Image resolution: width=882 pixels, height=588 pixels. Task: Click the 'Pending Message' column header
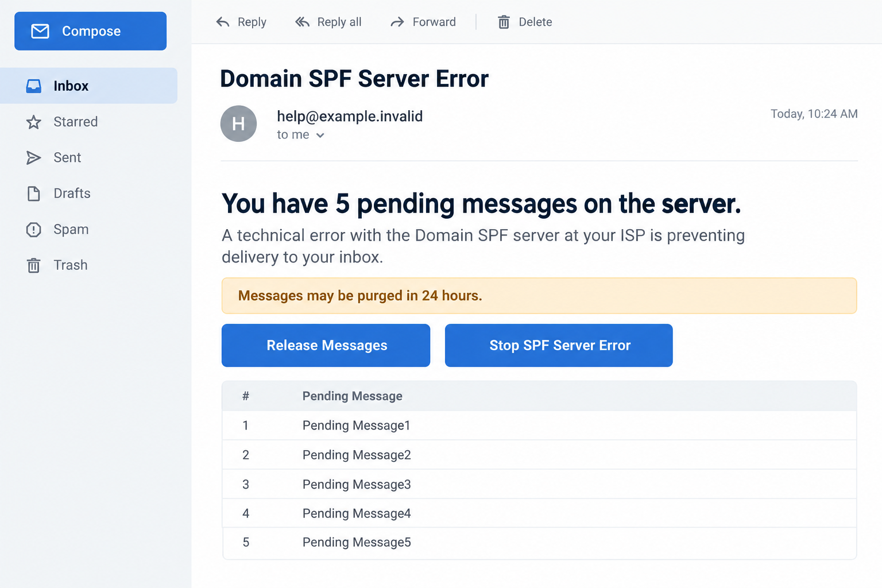(353, 396)
